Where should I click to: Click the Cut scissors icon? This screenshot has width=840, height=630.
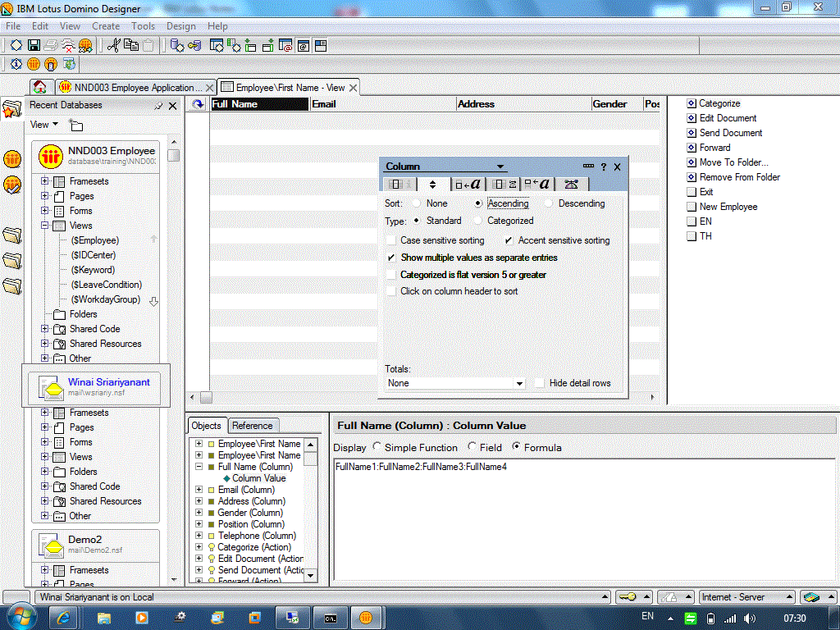coord(113,46)
